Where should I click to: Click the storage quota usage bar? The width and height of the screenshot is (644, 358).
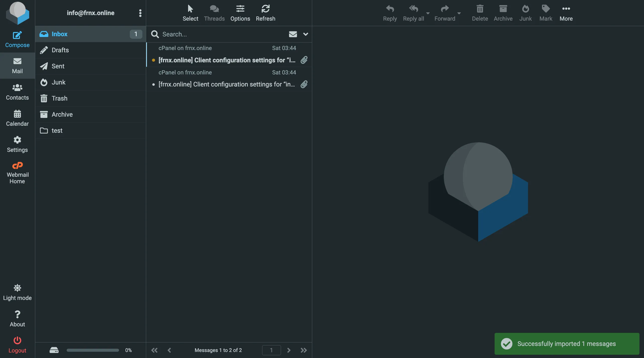coord(93,350)
